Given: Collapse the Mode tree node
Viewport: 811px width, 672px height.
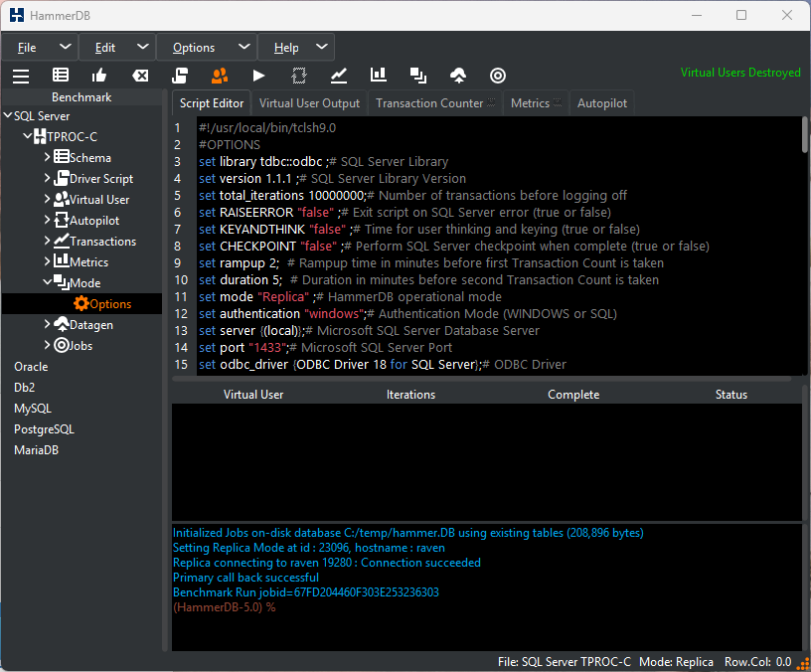Looking at the screenshot, I should (x=47, y=282).
